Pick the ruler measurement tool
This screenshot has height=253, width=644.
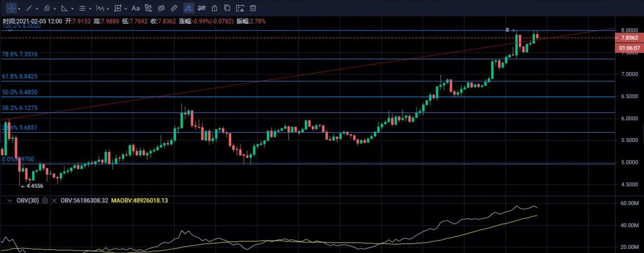(174, 8)
